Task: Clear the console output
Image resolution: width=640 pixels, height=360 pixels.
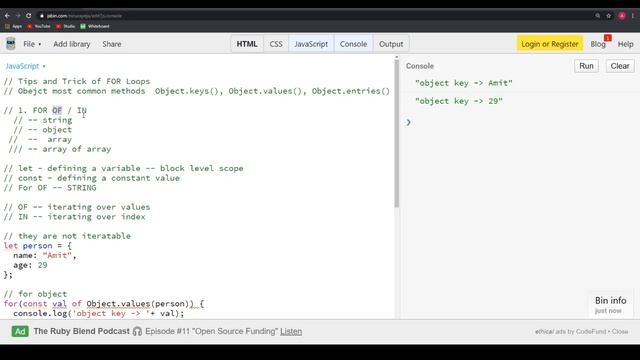Action: [x=620, y=66]
